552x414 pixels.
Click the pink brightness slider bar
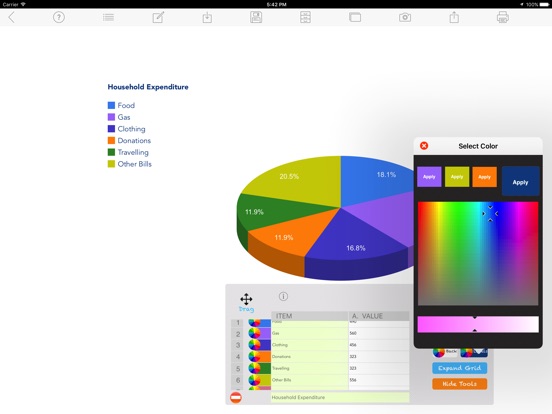(x=478, y=324)
